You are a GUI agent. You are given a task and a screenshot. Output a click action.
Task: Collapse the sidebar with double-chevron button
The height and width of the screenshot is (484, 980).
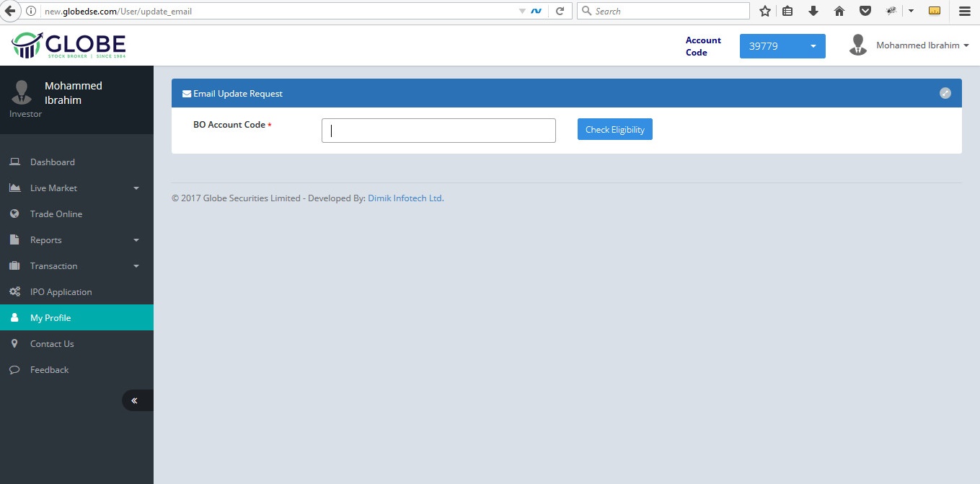pyautogui.click(x=135, y=400)
